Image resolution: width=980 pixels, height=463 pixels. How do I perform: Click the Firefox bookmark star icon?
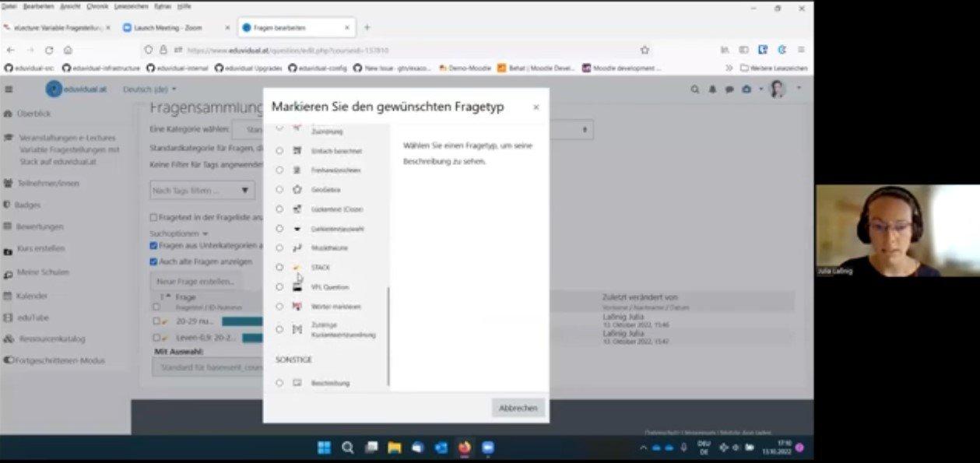(645, 50)
